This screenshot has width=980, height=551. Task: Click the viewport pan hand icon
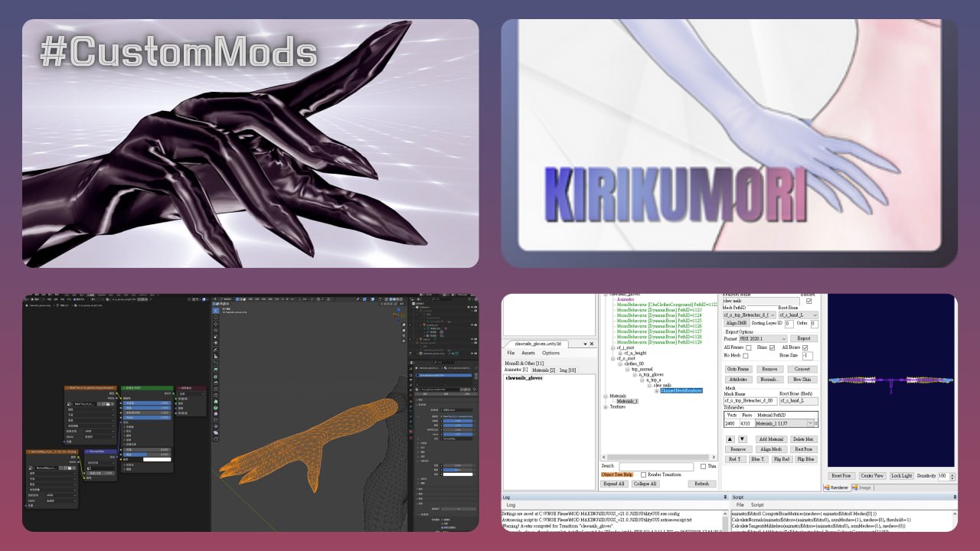click(403, 331)
